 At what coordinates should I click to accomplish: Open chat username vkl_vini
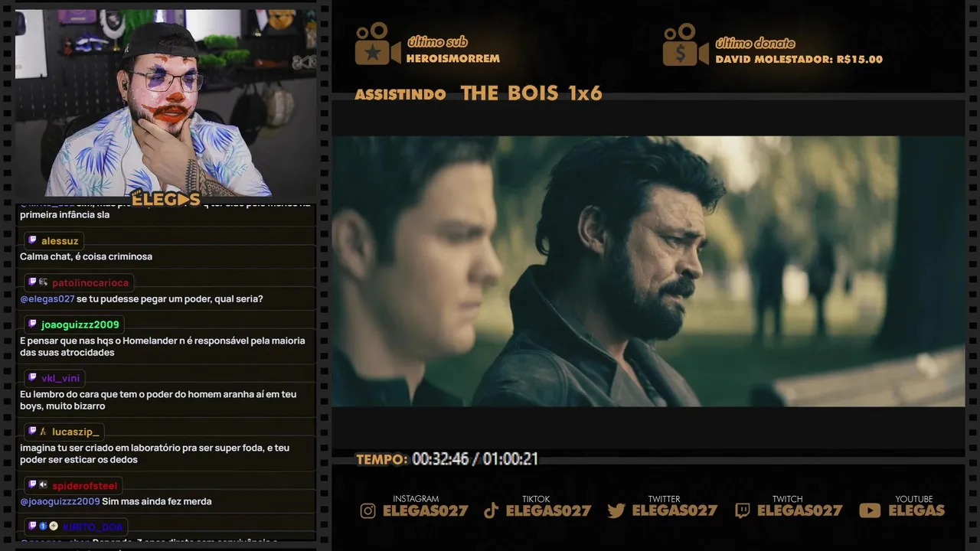60,379
